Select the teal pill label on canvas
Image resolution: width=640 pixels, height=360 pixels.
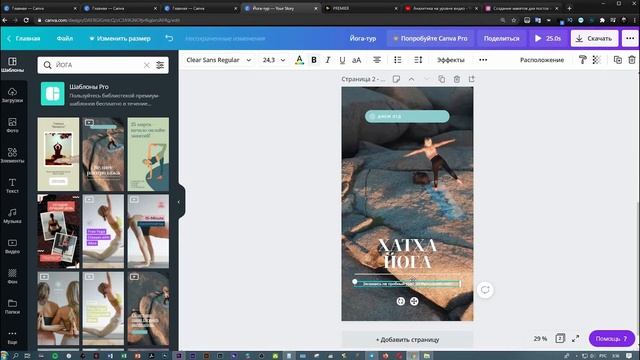pyautogui.click(x=407, y=116)
